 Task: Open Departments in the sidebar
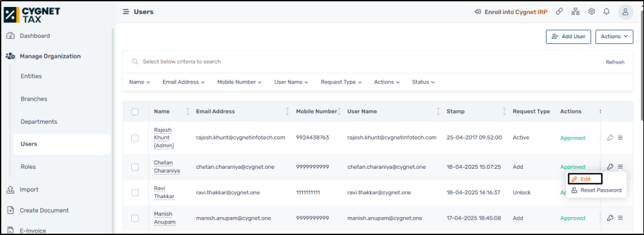click(39, 122)
